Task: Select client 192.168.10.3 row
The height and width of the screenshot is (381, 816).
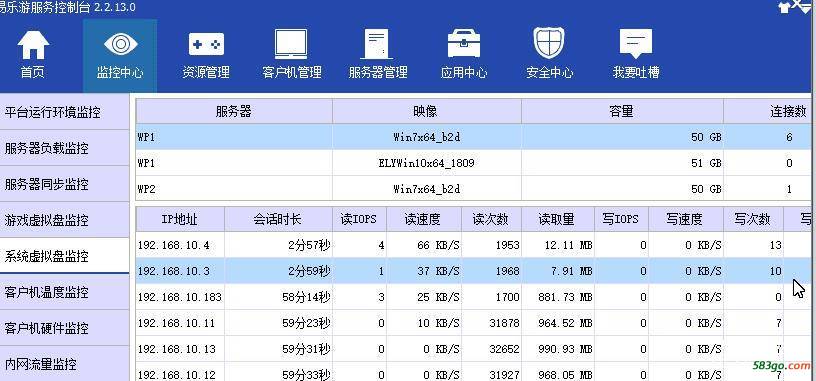Action: coord(474,271)
